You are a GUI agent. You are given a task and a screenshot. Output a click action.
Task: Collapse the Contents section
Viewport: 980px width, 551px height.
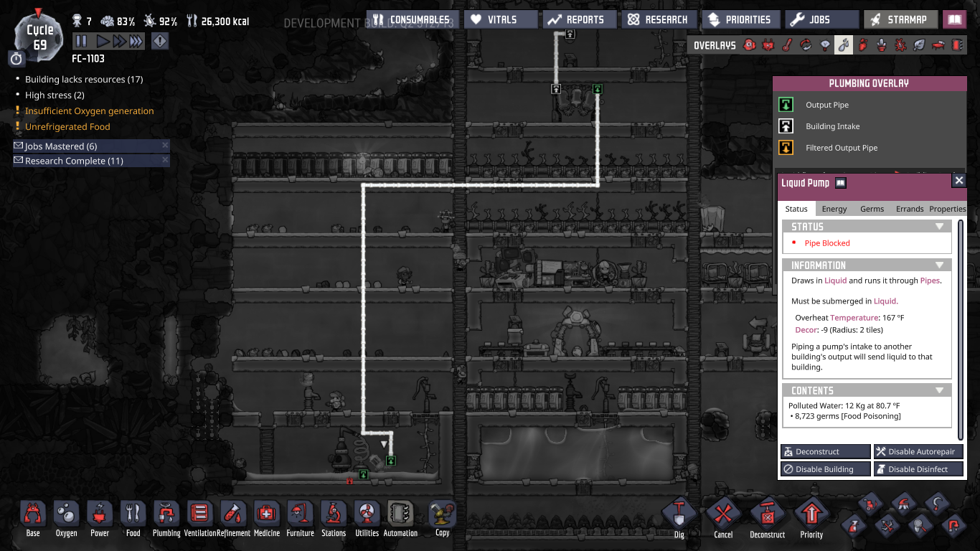click(x=867, y=391)
